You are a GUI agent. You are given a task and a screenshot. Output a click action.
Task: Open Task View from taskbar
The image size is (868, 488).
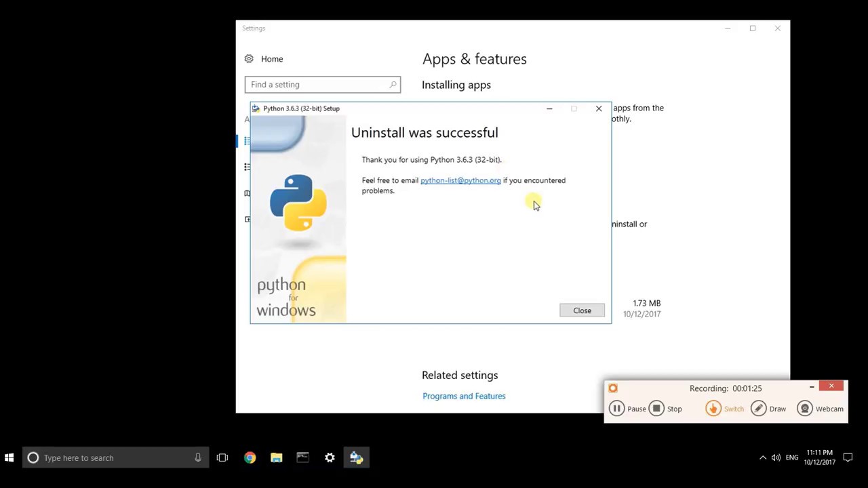(x=222, y=458)
